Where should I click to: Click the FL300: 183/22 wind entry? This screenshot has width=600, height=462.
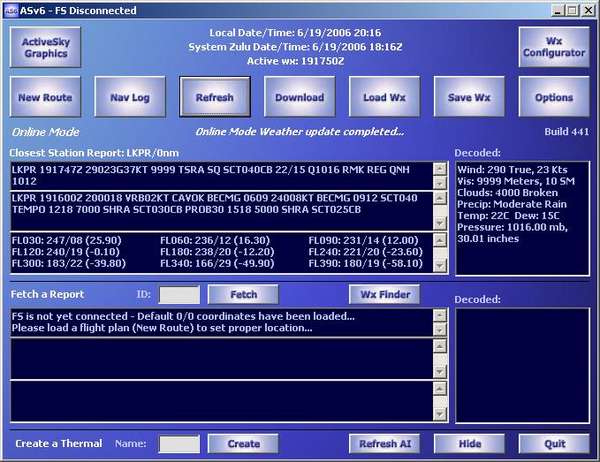68,263
